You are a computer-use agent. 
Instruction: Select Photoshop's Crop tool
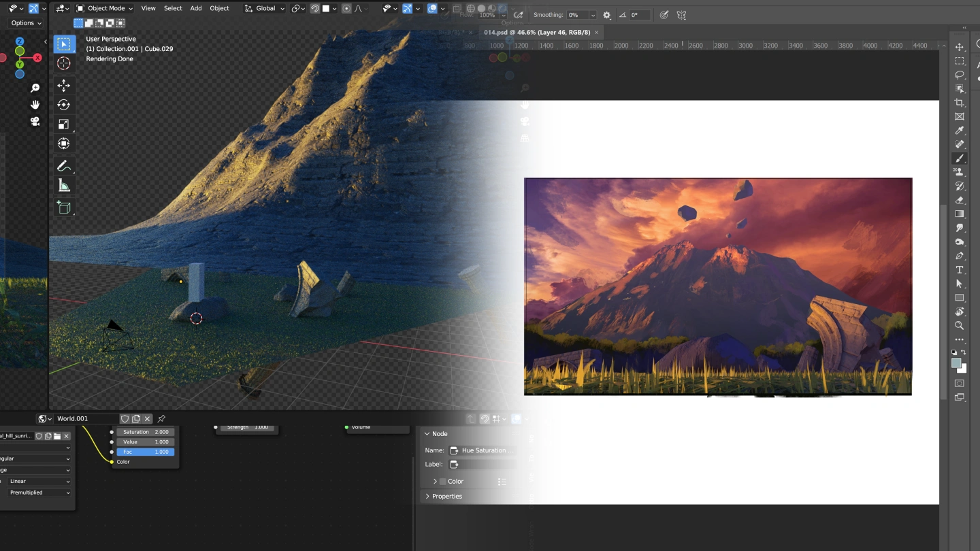click(960, 103)
